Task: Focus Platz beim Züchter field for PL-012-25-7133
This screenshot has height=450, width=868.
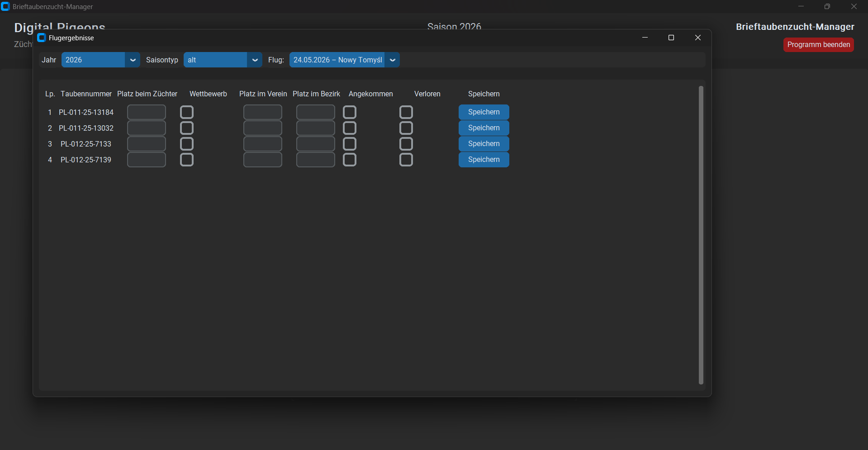Action: pyautogui.click(x=147, y=144)
